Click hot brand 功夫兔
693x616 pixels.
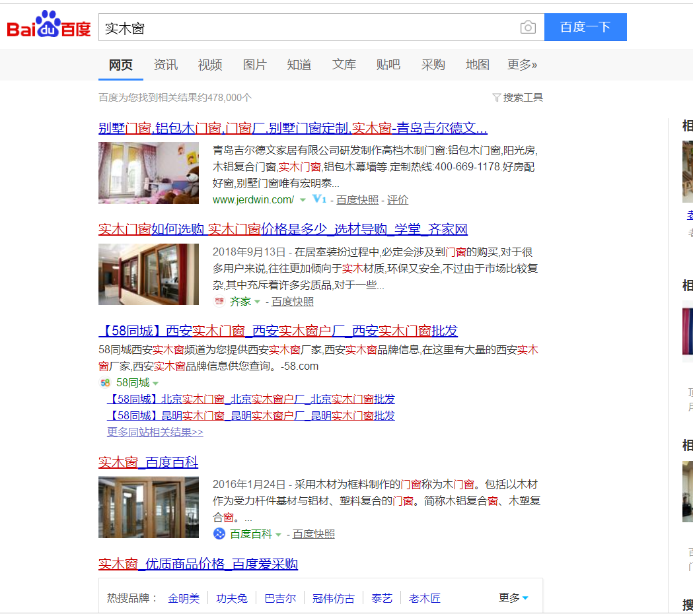pyautogui.click(x=232, y=598)
